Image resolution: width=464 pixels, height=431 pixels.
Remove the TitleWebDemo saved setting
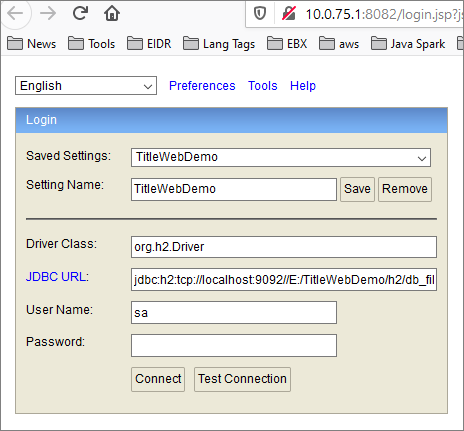[405, 189]
